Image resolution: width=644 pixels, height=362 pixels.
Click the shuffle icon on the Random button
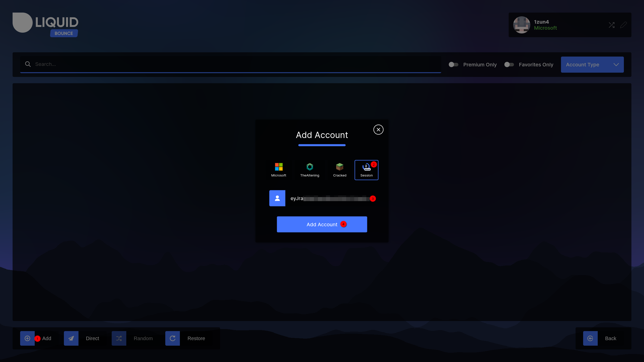click(x=119, y=338)
